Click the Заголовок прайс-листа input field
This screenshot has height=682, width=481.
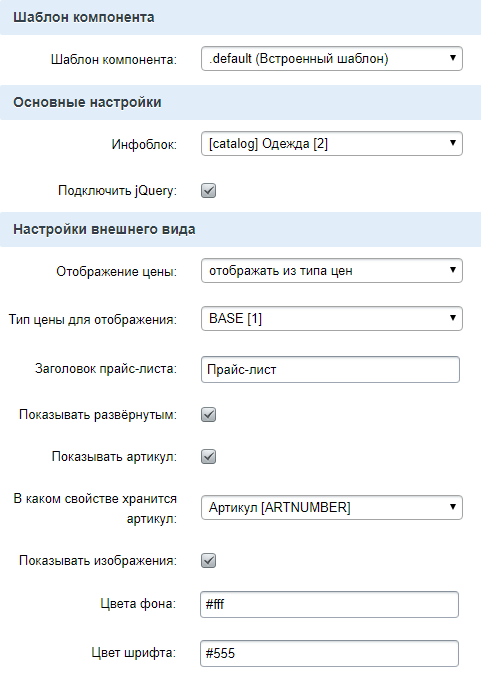(330, 370)
